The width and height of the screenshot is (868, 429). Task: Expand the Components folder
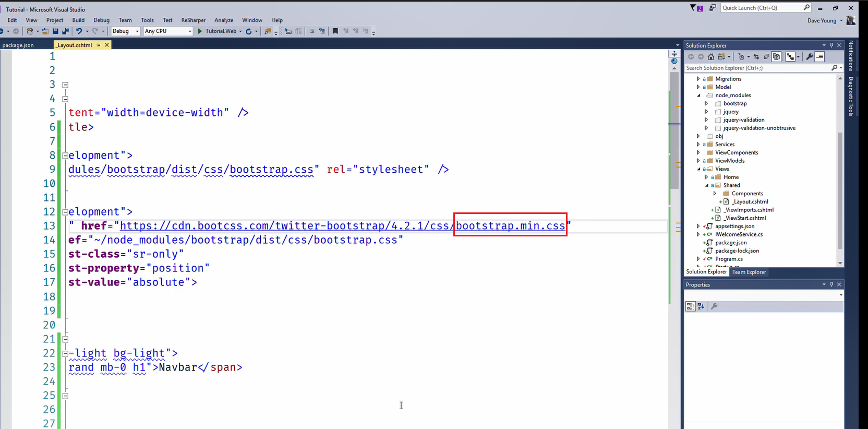[x=715, y=193]
